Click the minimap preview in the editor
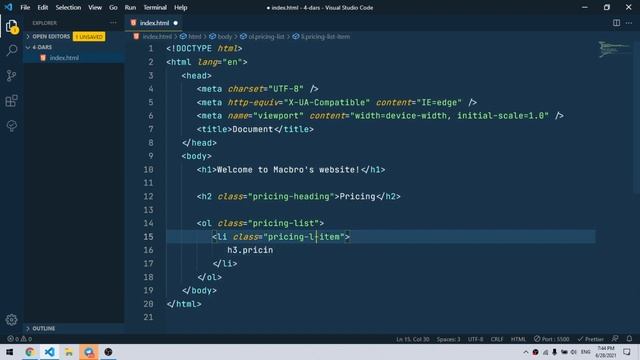640x360 pixels. click(x=613, y=49)
